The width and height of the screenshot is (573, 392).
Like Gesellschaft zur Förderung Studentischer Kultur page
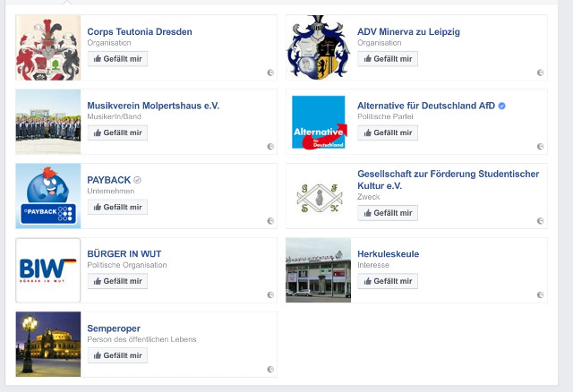coord(388,213)
